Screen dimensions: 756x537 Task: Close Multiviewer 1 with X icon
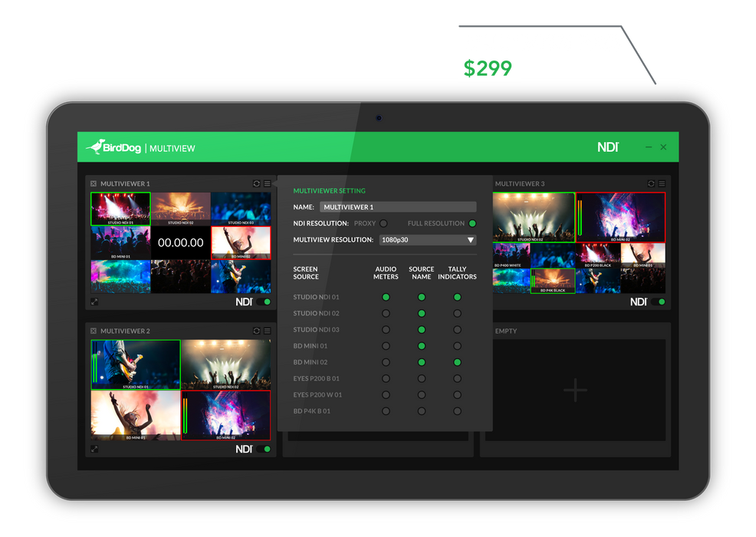(94, 184)
